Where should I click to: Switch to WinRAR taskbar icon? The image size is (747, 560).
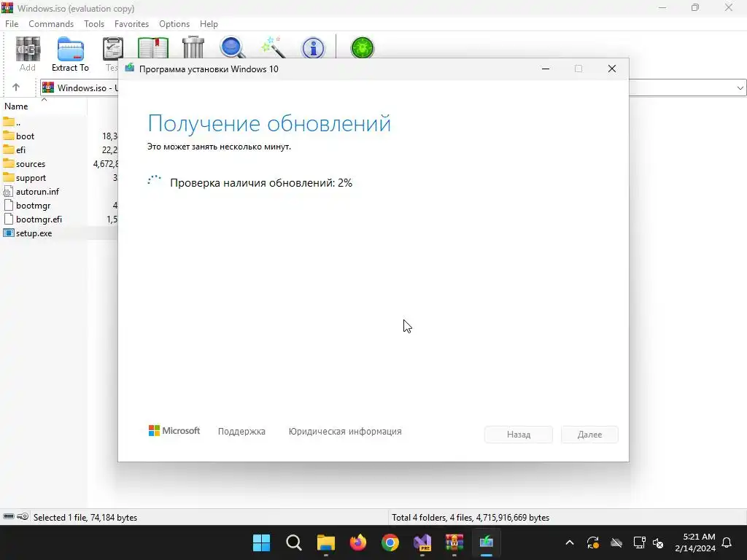(x=454, y=542)
